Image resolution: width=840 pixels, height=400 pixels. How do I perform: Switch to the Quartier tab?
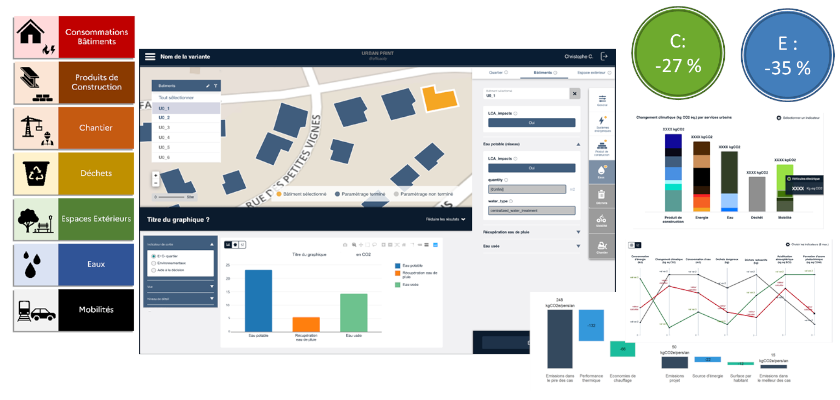496,73
